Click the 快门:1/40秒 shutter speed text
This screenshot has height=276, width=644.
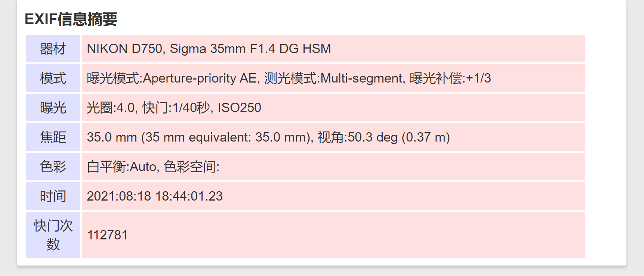pyautogui.click(x=176, y=108)
